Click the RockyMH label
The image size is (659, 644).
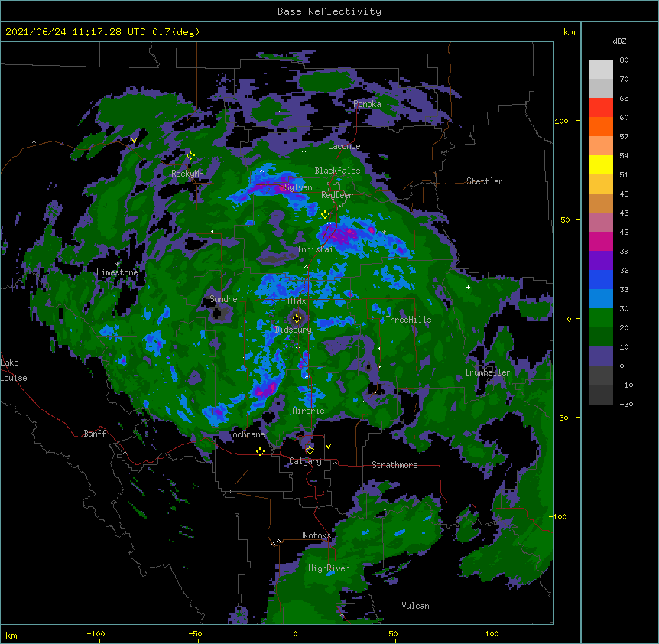click(187, 174)
